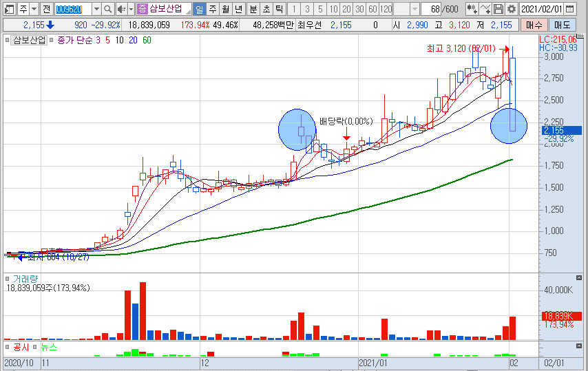This screenshot has height=371, width=588.
Task: Switch chart to weekly (주) period
Action: (212, 9)
